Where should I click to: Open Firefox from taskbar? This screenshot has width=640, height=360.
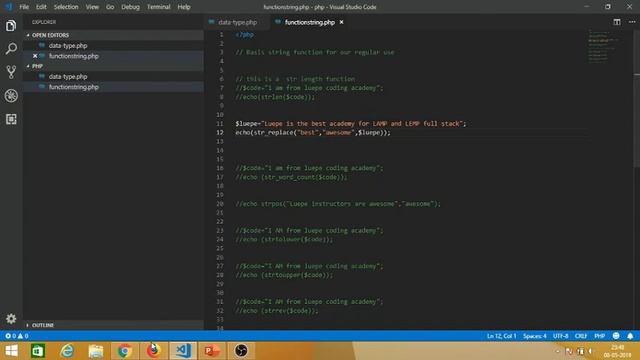(x=153, y=351)
